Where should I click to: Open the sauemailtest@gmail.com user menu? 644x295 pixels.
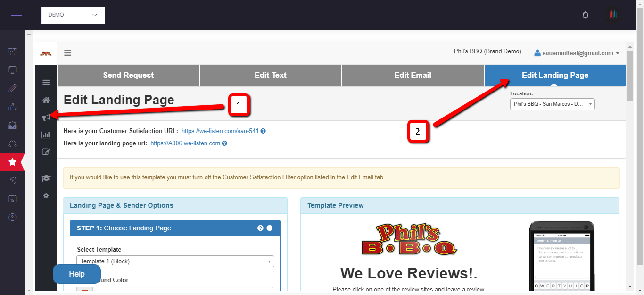point(577,53)
